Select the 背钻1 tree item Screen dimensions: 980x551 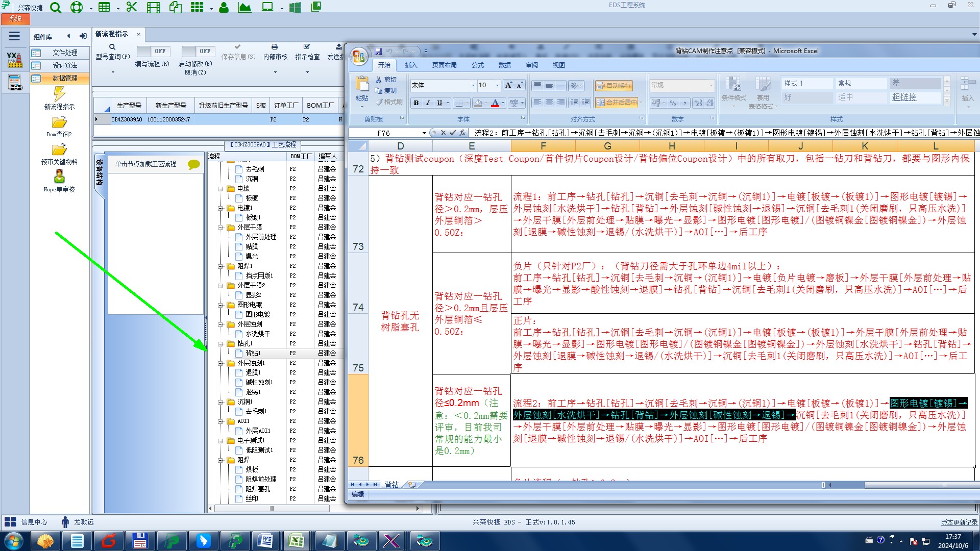coord(253,353)
